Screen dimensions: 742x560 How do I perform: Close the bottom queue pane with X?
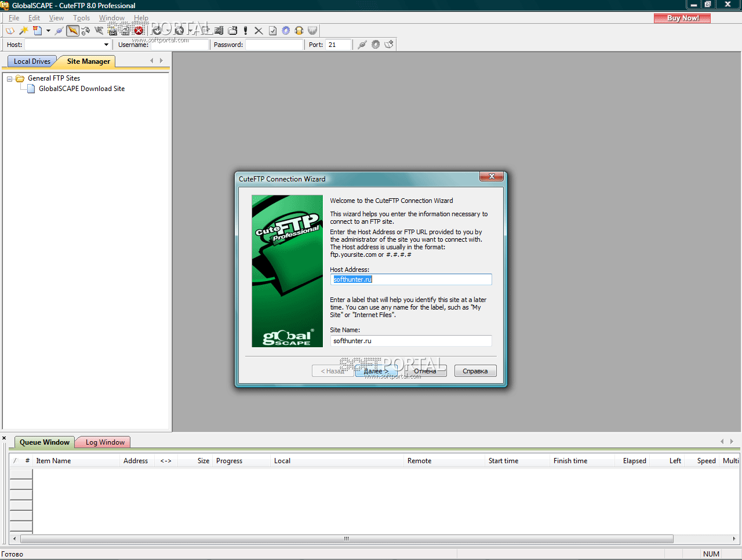4,438
